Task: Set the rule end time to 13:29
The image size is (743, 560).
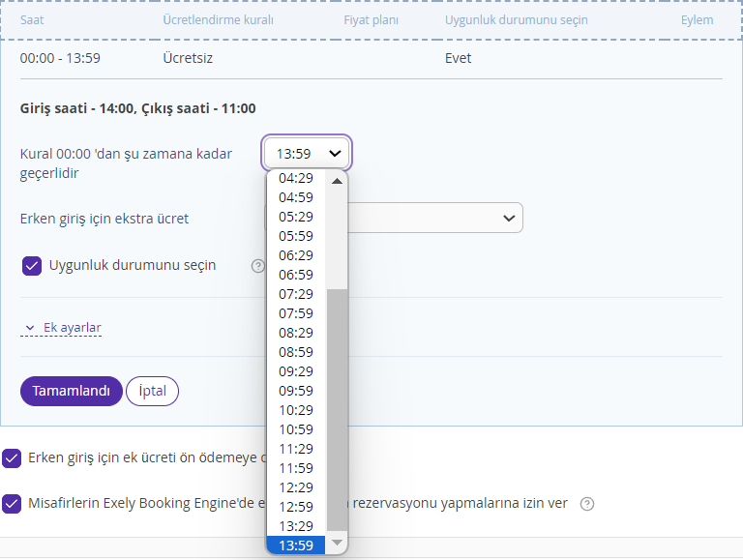Action: point(296,526)
